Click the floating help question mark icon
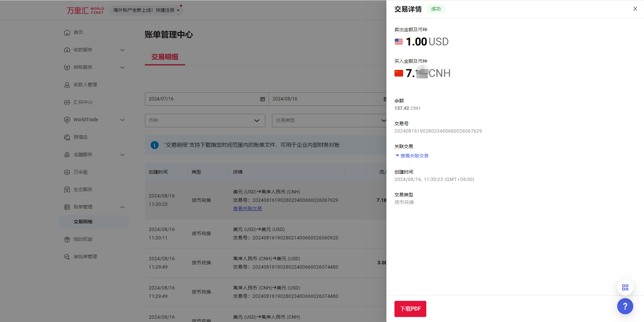Viewport: 644px width, 322px height. (625, 306)
